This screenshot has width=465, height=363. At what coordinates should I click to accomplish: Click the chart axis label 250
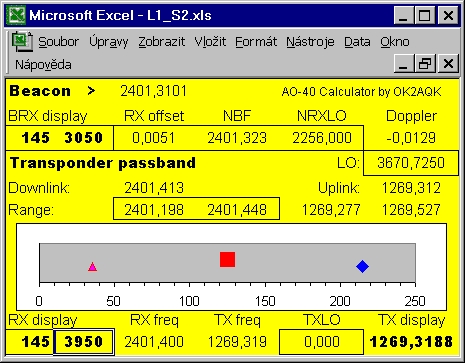pyautogui.click(x=415, y=301)
